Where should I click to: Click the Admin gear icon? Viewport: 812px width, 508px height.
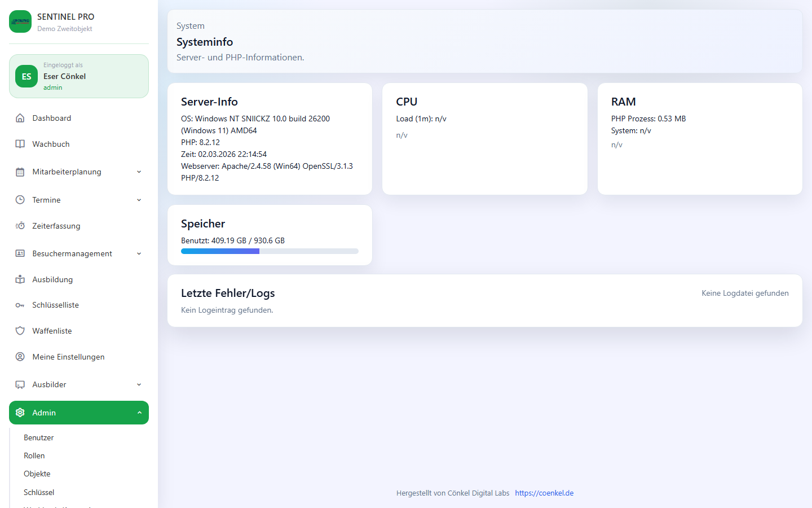(20, 413)
